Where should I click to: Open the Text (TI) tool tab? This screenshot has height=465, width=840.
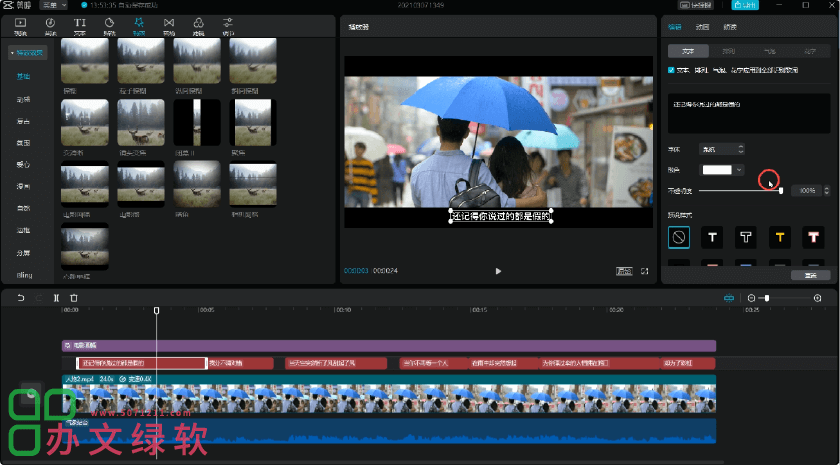pos(80,24)
